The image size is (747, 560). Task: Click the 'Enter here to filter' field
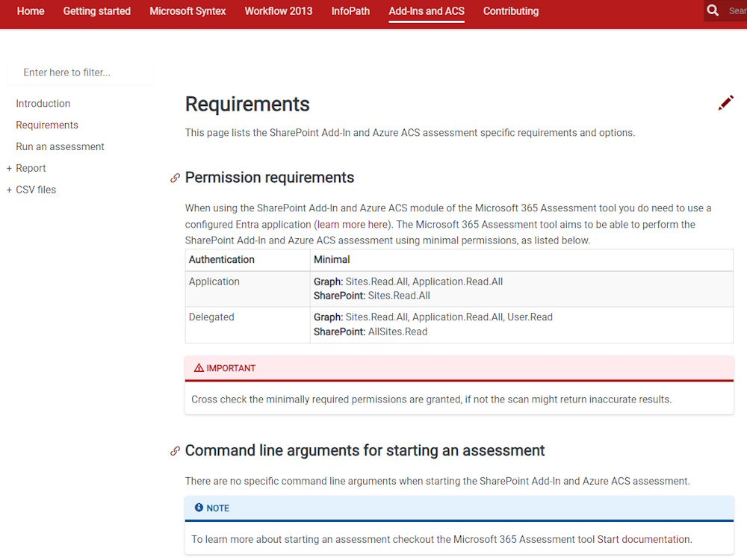(81, 72)
